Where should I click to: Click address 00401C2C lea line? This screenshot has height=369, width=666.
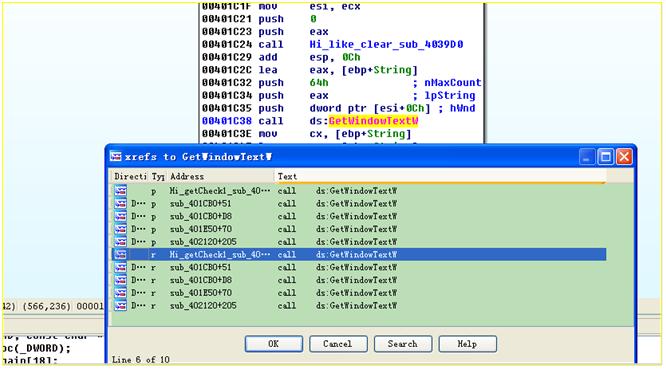pos(227,70)
